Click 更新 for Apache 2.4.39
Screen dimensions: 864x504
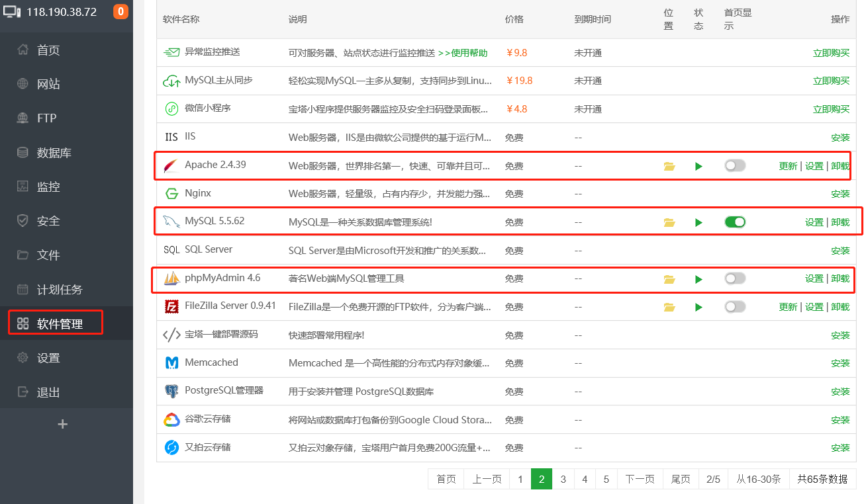tap(788, 166)
